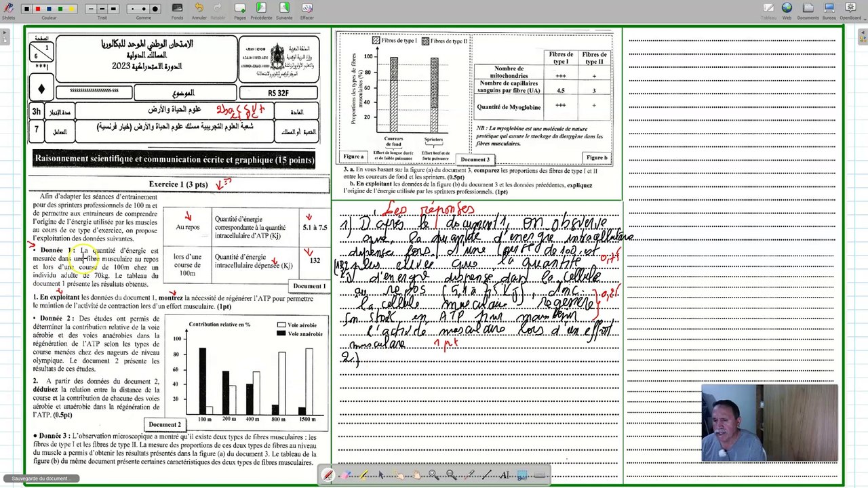Add a new page with Pages
The width and height of the screenshot is (868, 488).
240,10
